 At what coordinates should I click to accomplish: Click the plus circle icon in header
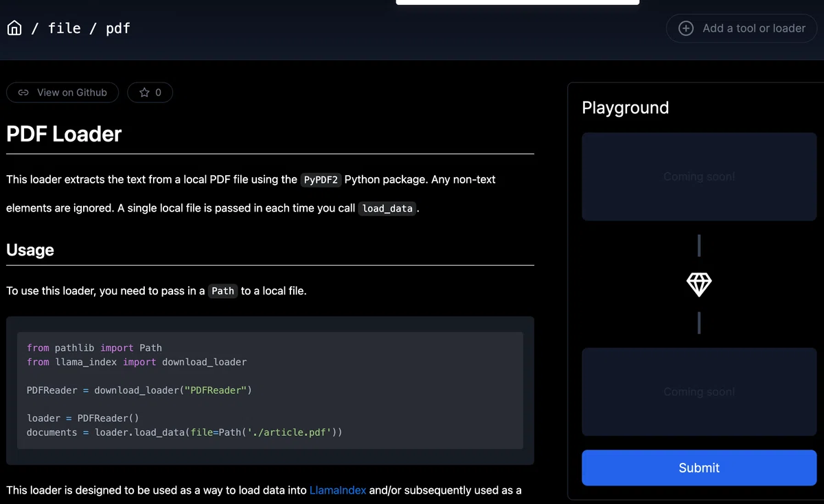686,28
